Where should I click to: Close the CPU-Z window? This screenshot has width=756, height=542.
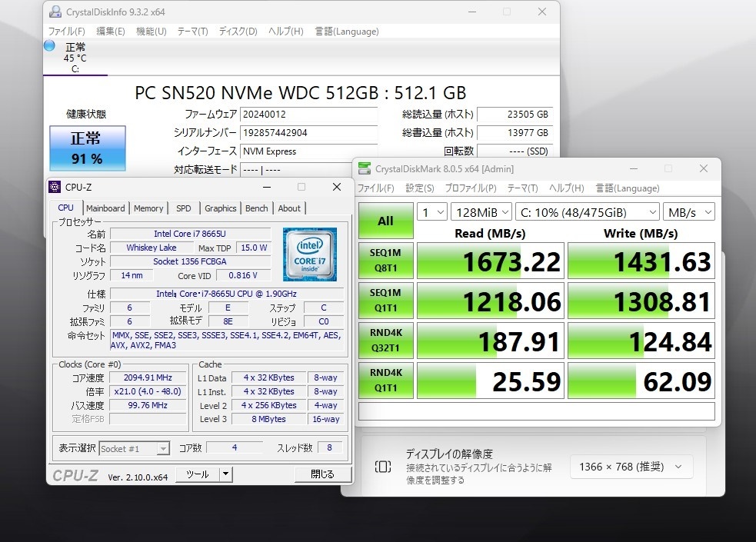pos(337,187)
